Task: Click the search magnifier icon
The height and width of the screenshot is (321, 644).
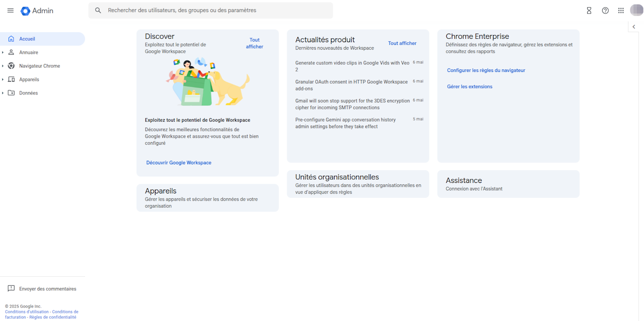Action: pos(98,11)
